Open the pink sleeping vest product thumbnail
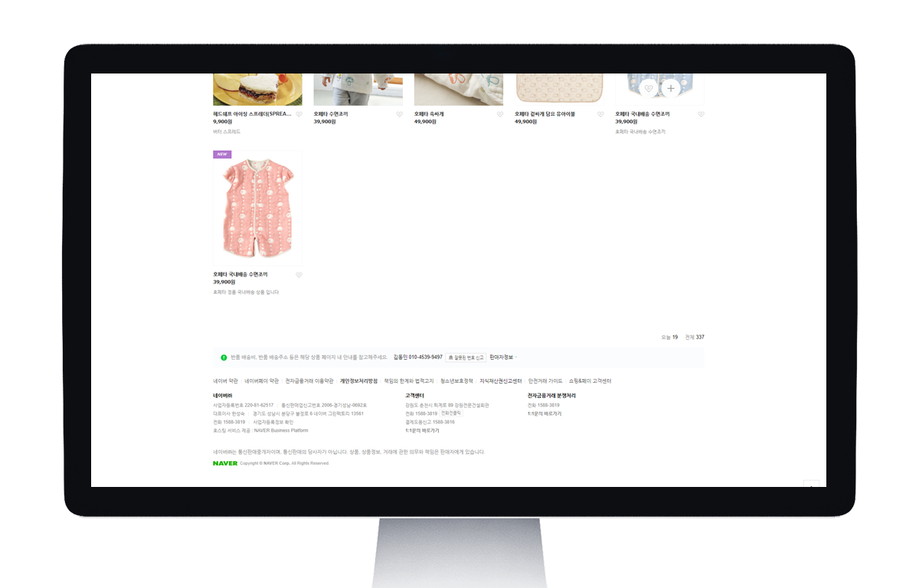 pyautogui.click(x=257, y=208)
